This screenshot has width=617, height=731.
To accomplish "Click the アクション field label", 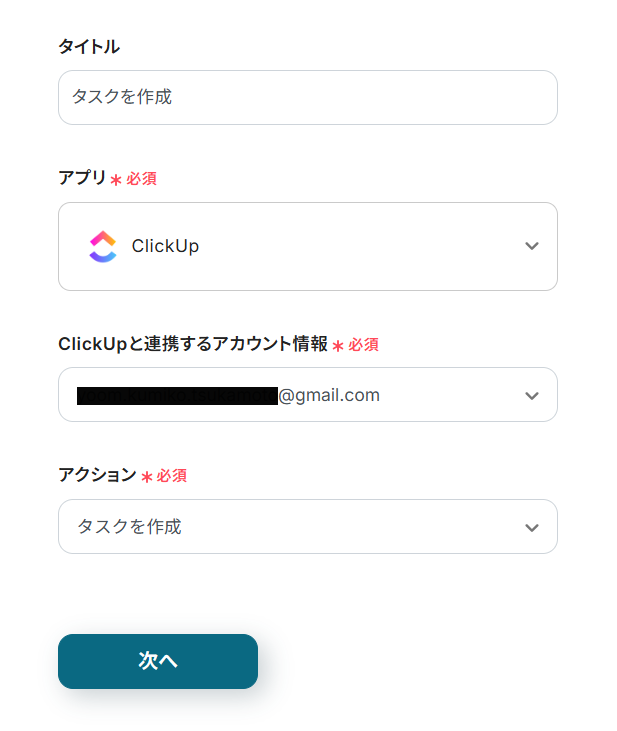I will (x=97, y=475).
